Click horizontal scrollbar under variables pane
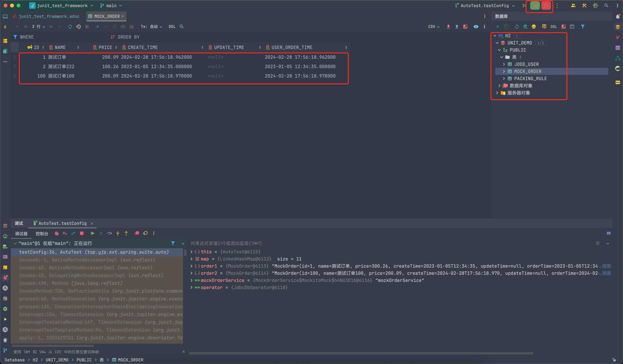This screenshot has height=364, width=623. pyautogui.click(x=361, y=353)
